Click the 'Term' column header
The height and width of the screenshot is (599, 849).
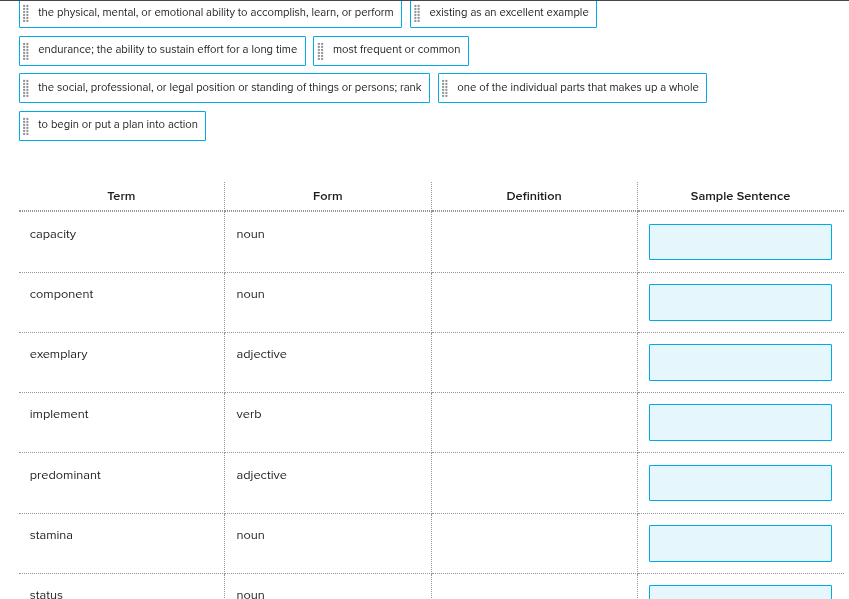pos(121,196)
